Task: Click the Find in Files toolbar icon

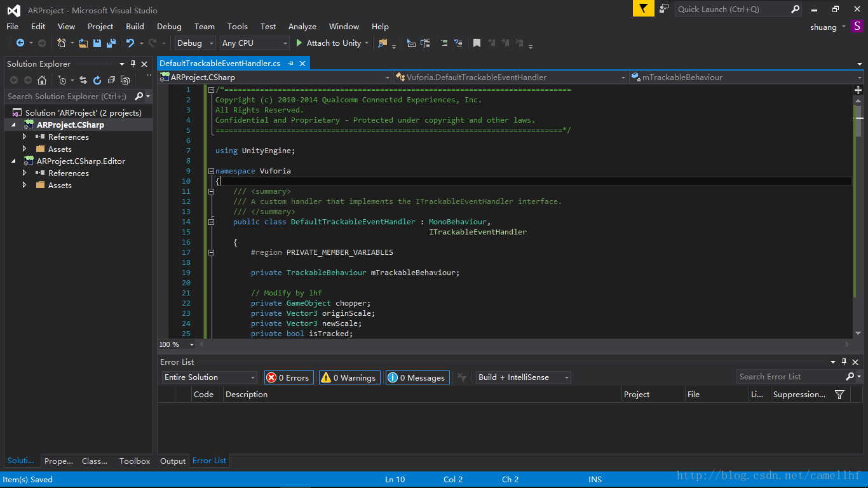Action: tap(383, 43)
